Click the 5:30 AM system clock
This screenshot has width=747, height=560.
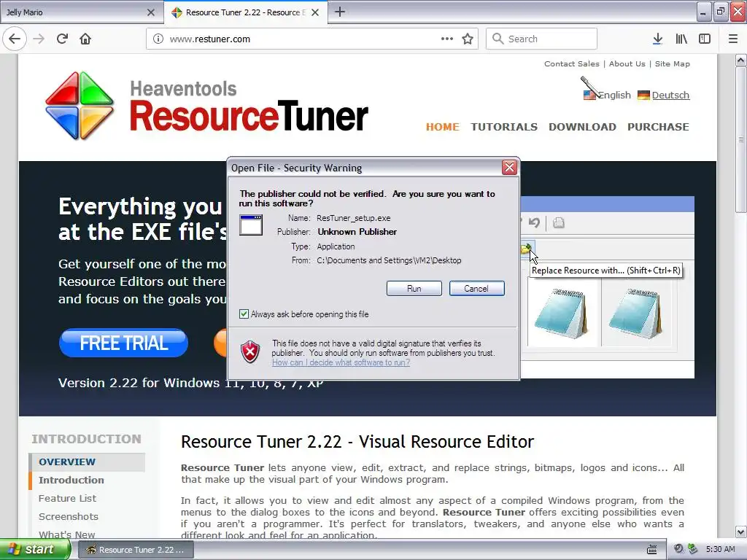point(720,549)
